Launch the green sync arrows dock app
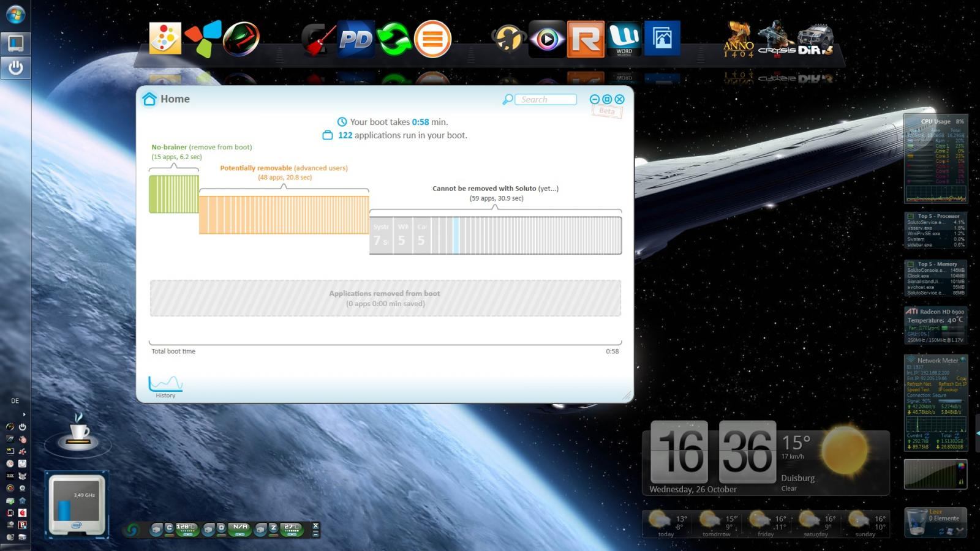Image resolution: width=980 pixels, height=551 pixels. click(394, 39)
